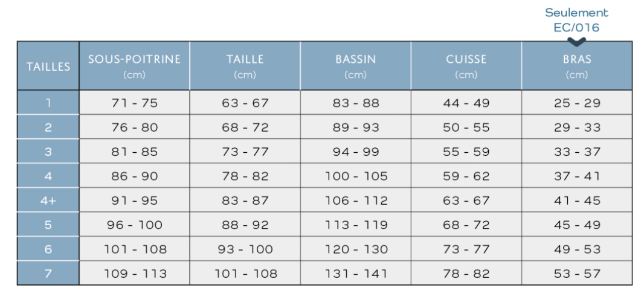Select the 53 - 57 bras cell

point(577,274)
